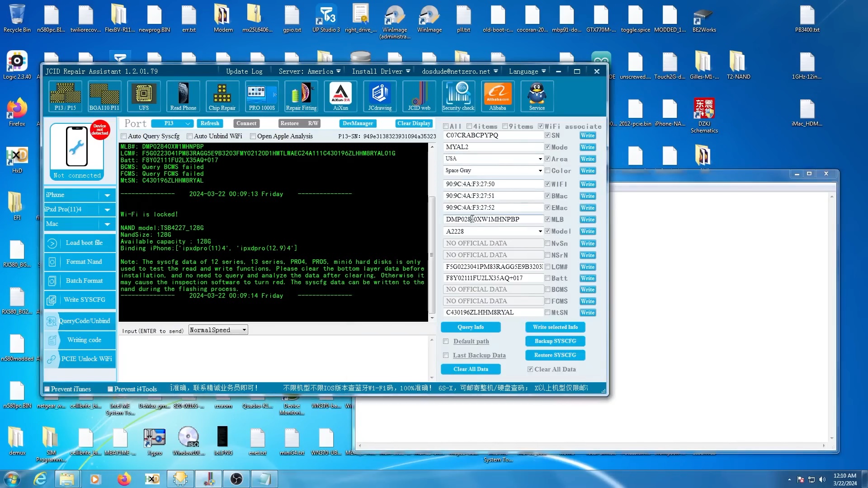Open the P13 port dropdown

click(172, 123)
